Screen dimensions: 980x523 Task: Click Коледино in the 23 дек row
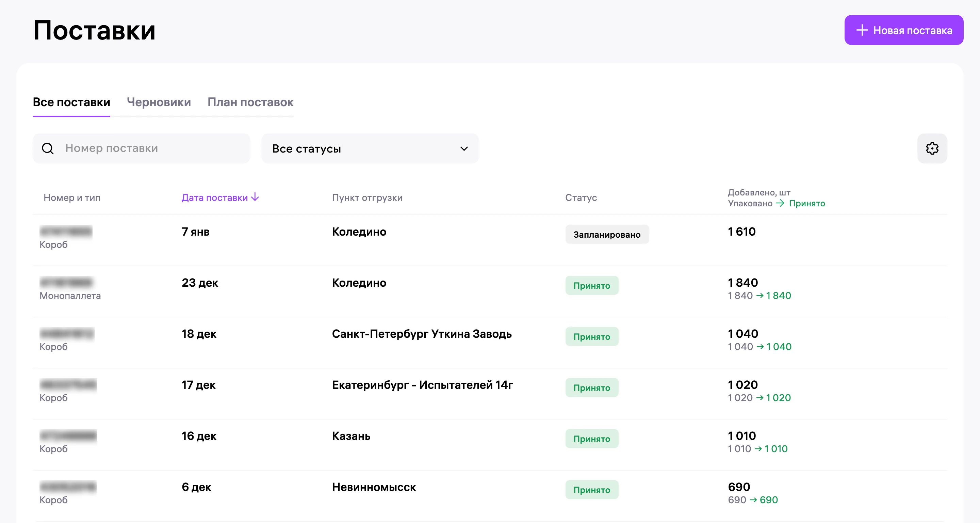(359, 282)
